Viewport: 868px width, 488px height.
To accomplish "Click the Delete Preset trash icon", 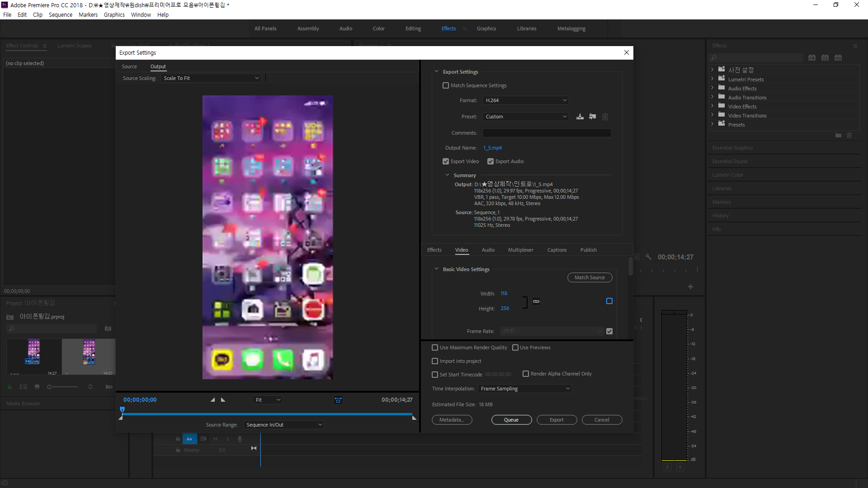I will coord(605,117).
